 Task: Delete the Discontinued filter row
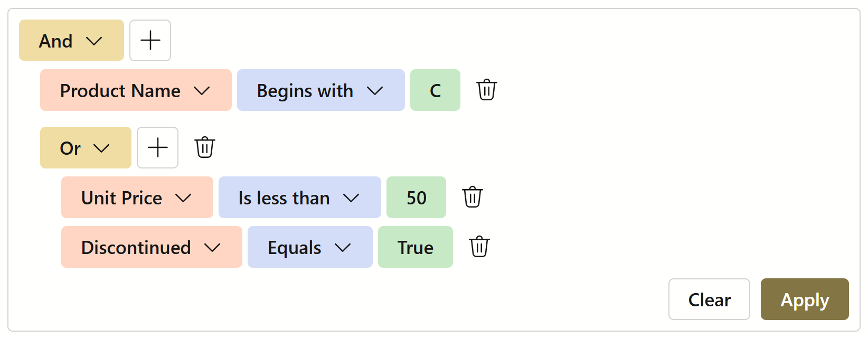479,247
